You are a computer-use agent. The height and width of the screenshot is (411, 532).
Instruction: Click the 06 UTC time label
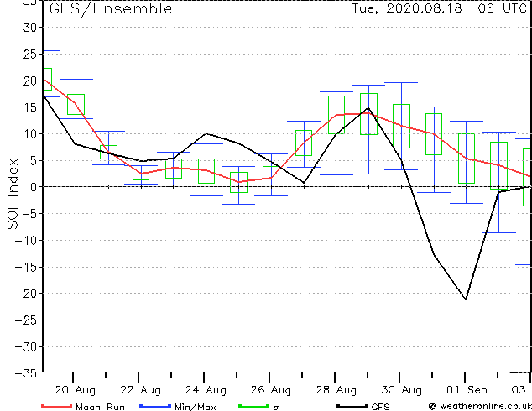tap(502, 8)
